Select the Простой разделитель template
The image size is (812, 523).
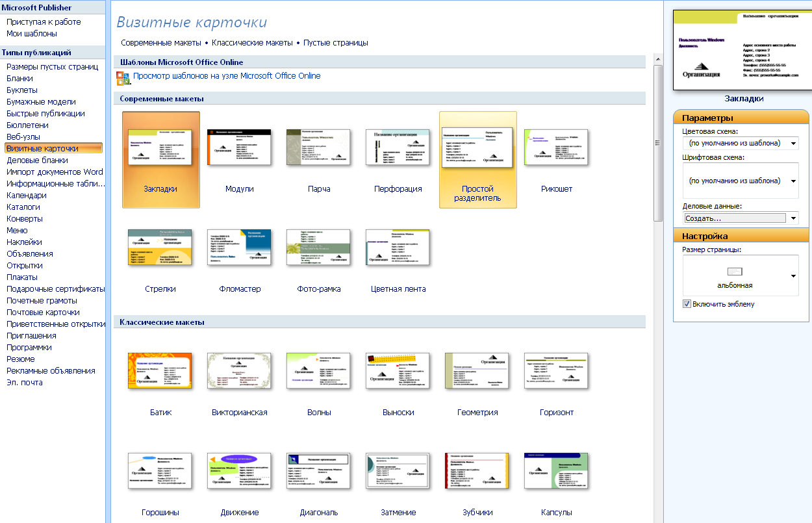coord(478,160)
